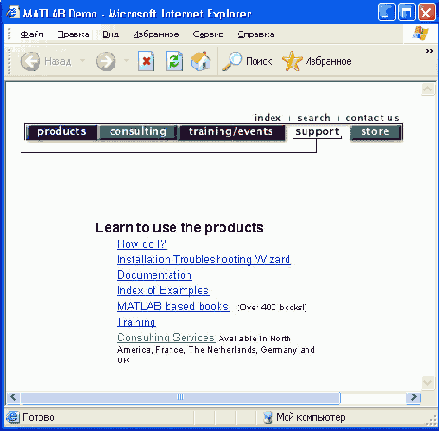
Task: Select the store navigation tab
Action: pos(375,132)
